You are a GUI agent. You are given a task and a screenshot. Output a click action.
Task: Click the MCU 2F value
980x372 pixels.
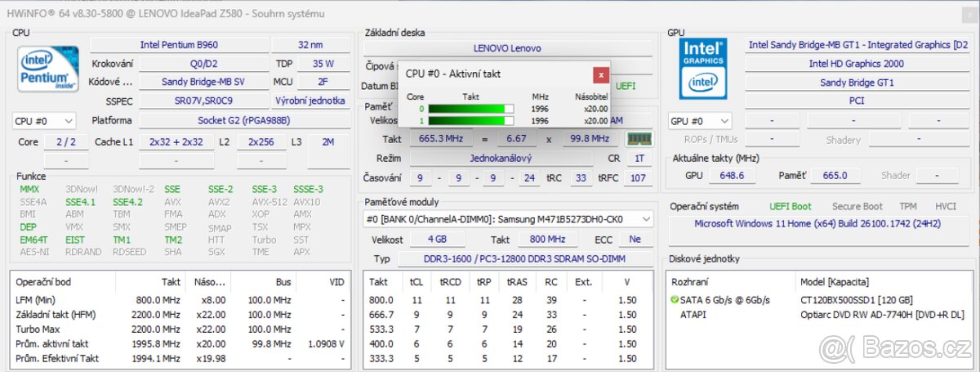(x=323, y=82)
